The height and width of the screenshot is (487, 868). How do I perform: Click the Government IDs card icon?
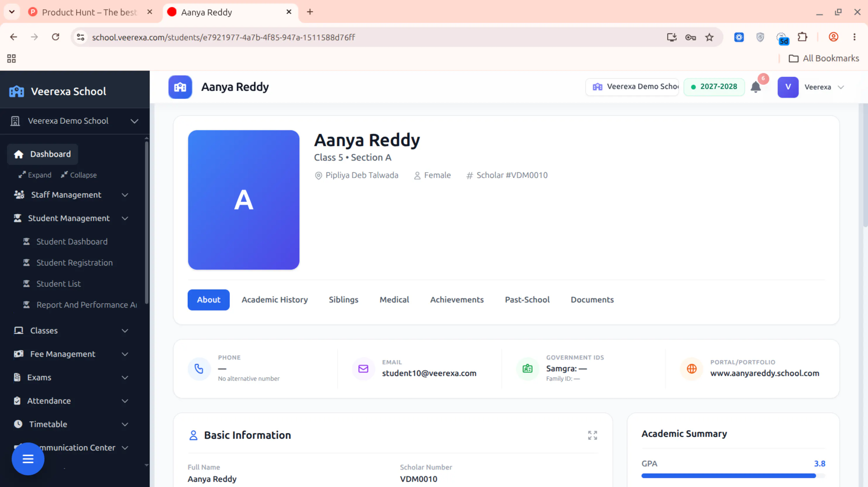527,369
